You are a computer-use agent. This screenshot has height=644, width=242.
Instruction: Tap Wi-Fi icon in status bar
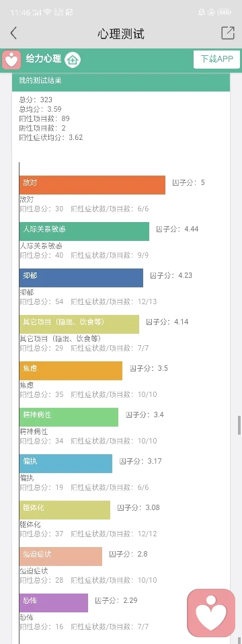(48, 12)
